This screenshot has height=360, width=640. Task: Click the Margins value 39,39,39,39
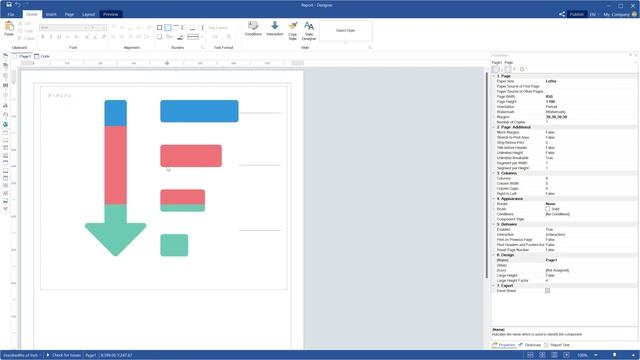556,117
